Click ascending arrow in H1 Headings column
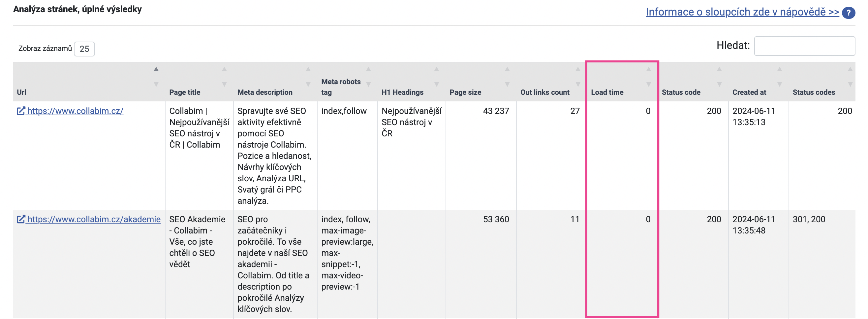 (x=436, y=69)
